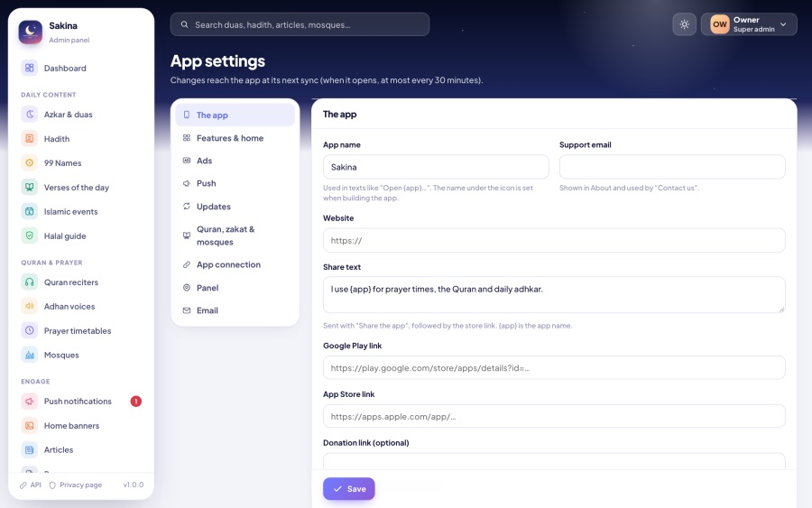Screen dimensions: 812x508
Task: Click the Articles icon in sidebar
Action: (x=30, y=449)
